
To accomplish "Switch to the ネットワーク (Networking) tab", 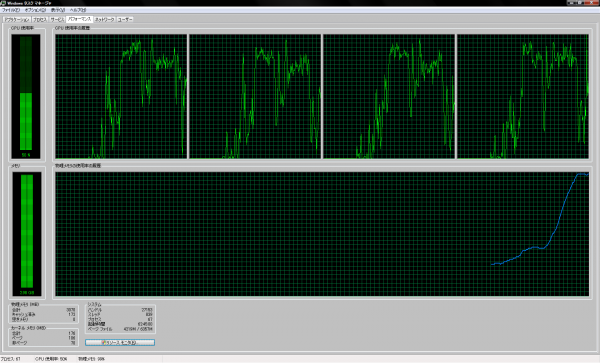I will pos(104,19).
